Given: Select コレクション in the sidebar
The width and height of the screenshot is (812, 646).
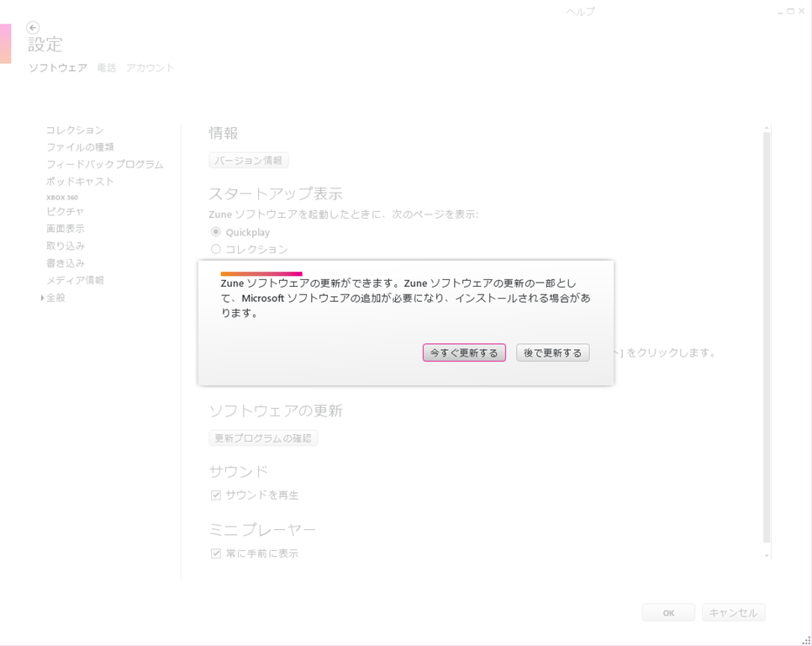Looking at the screenshot, I should [x=75, y=130].
